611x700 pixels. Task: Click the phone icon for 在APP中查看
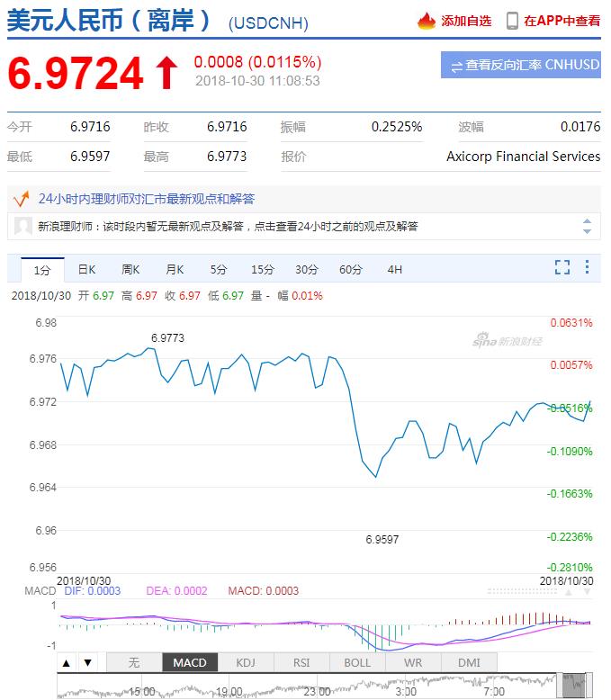pos(512,21)
